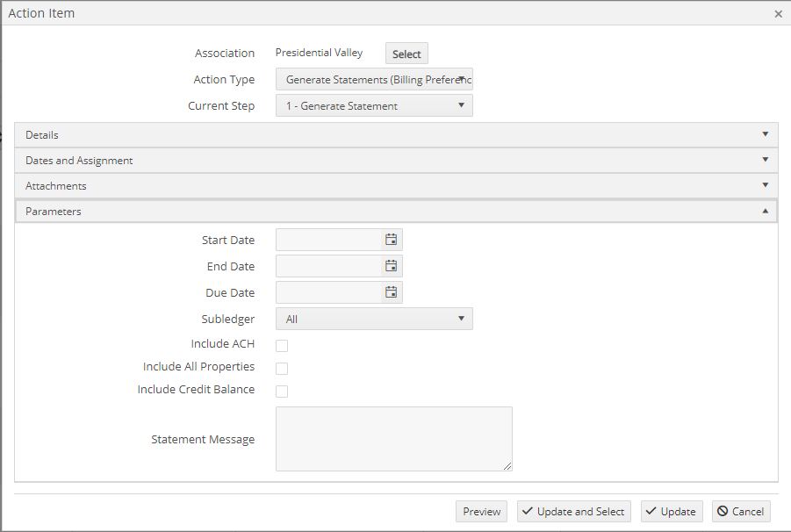Expand the Attachments panel header

pos(396,185)
